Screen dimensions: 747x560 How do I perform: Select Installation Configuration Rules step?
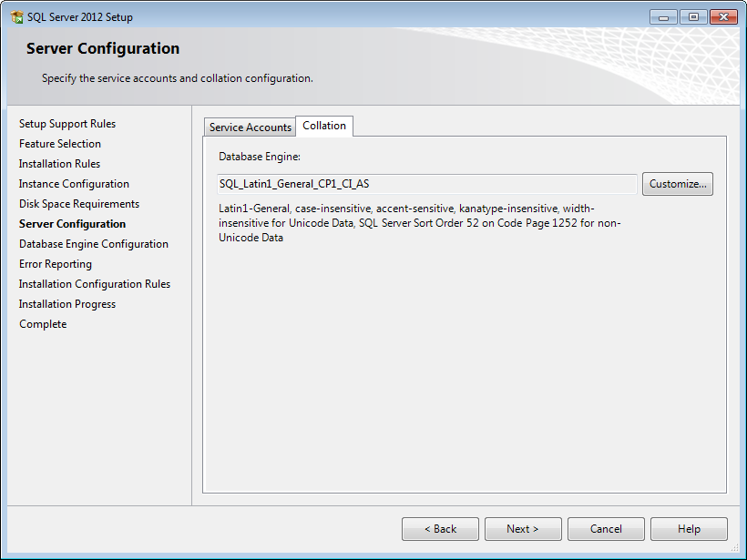[95, 284]
